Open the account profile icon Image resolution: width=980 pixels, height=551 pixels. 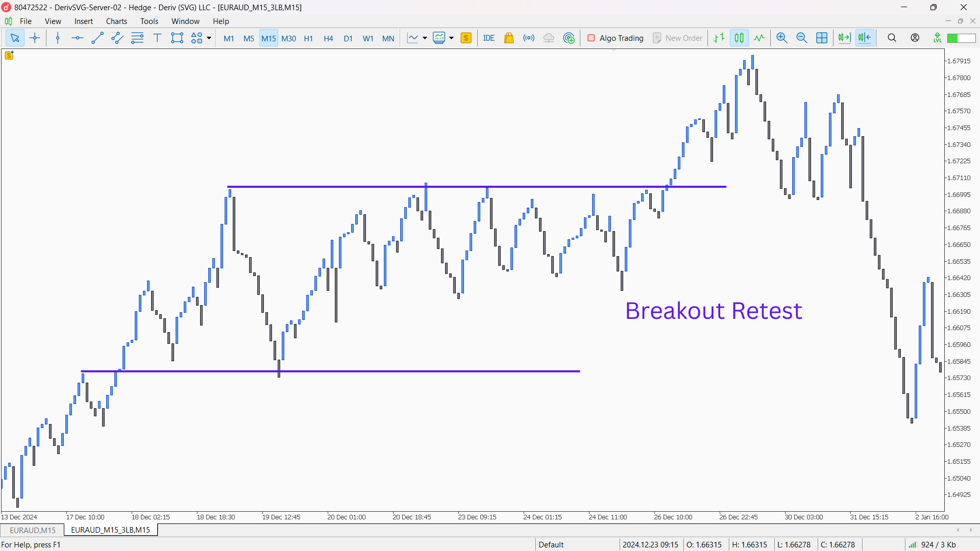(915, 38)
